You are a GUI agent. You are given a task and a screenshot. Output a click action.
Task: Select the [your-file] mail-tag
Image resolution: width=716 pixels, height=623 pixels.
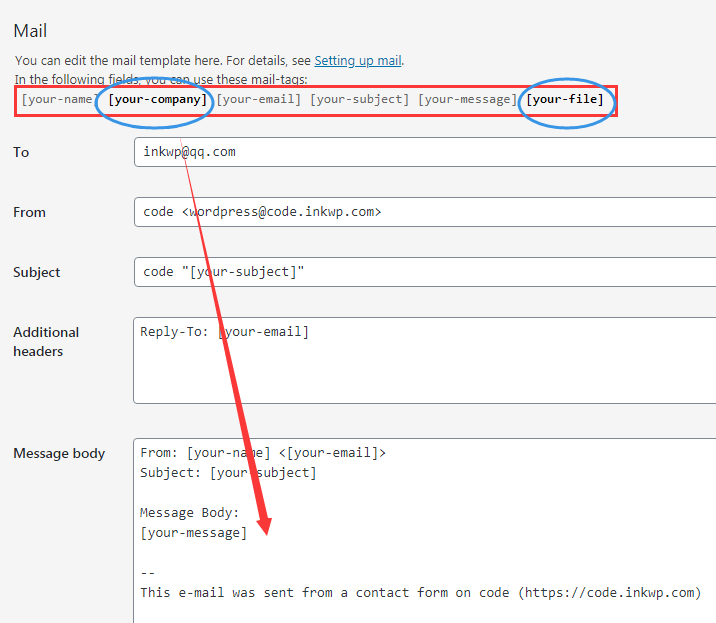point(565,99)
